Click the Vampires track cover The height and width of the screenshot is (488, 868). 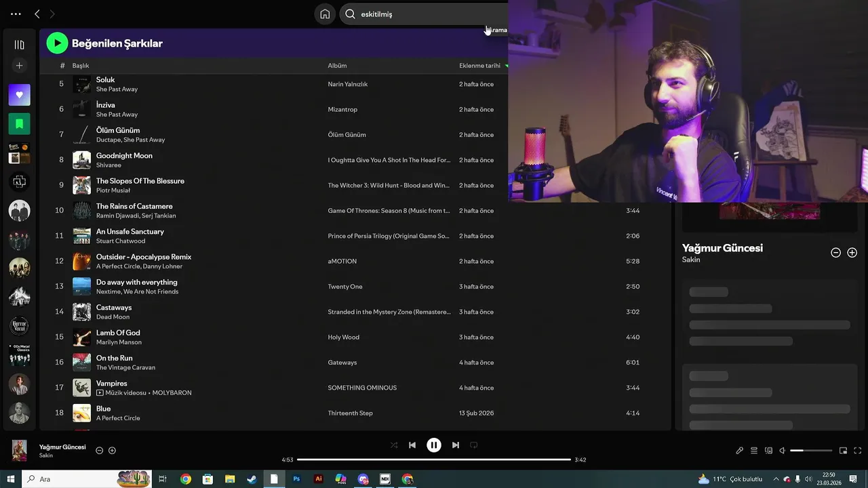tap(81, 388)
